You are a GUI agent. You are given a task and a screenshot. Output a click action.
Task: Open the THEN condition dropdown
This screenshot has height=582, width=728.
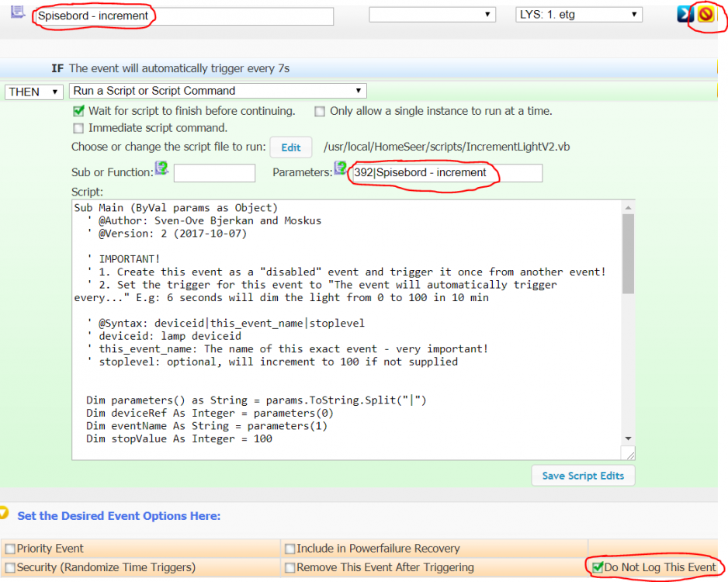[x=34, y=92]
